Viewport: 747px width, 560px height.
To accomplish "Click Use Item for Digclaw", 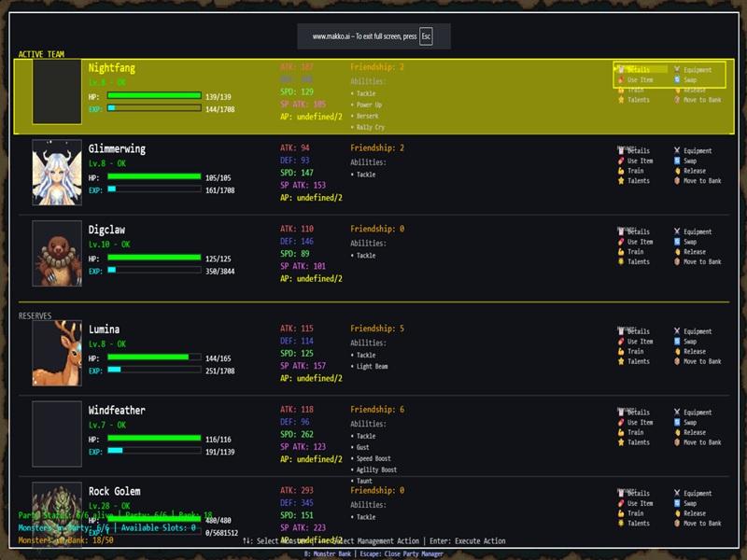I will coord(640,242).
